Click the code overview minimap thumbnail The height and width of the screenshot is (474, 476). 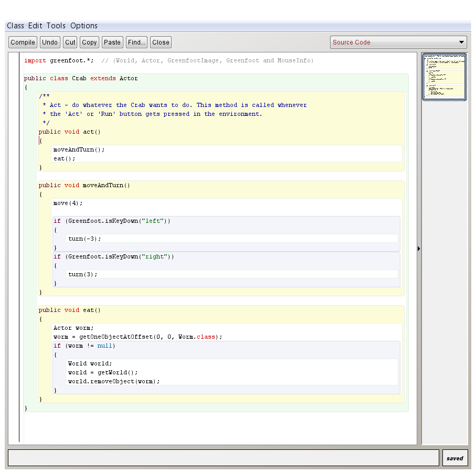pyautogui.click(x=444, y=77)
